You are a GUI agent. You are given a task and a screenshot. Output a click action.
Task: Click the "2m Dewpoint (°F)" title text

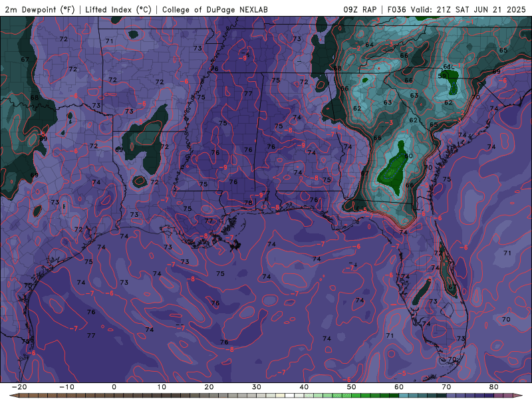[40, 9]
